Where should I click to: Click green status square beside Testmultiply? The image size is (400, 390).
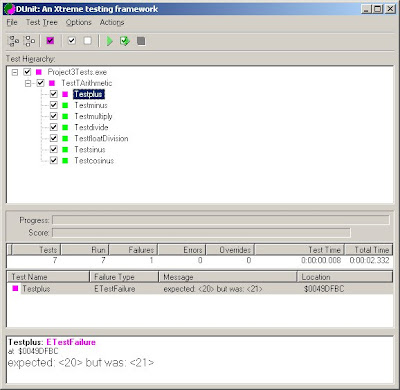[65, 116]
